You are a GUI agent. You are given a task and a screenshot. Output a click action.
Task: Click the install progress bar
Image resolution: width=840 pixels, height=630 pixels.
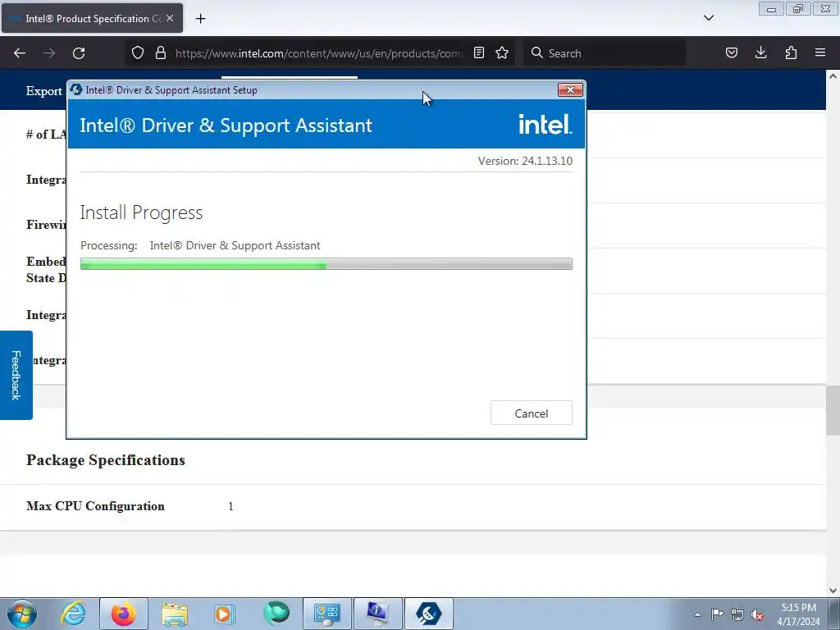tap(326, 263)
